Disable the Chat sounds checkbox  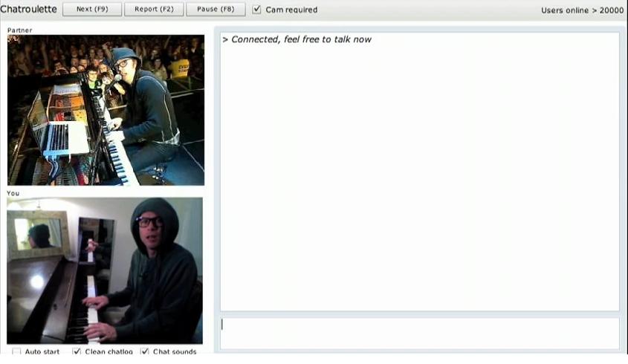tap(145, 351)
